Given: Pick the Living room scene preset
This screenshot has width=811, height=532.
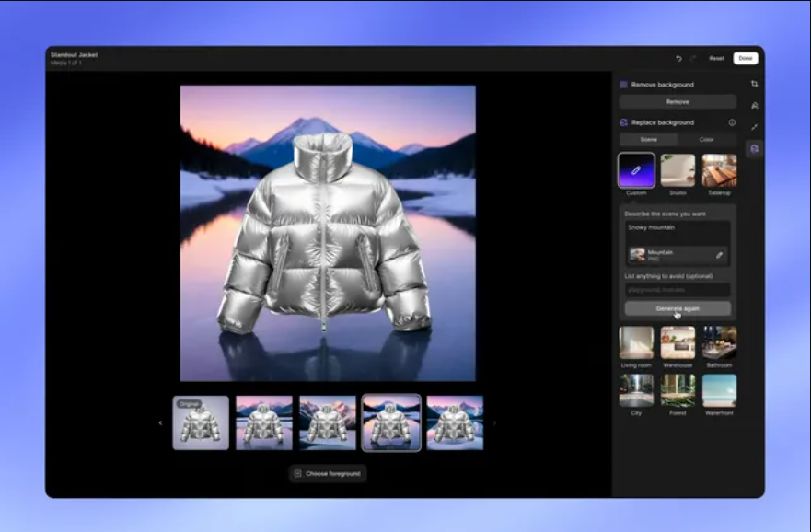Looking at the screenshot, I should 636,342.
